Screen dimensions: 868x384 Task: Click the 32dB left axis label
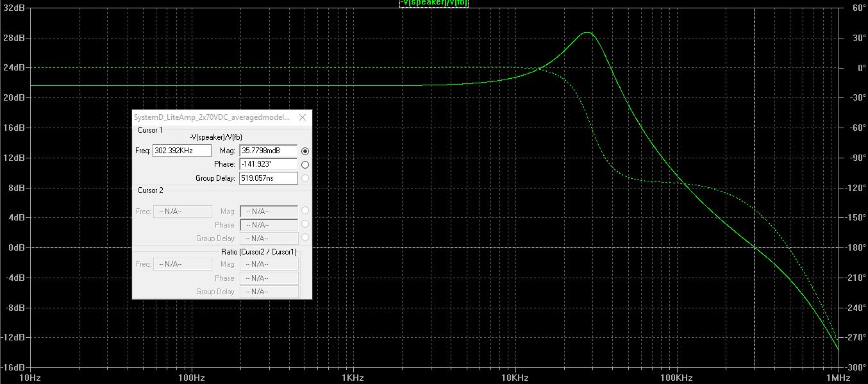click(x=13, y=8)
